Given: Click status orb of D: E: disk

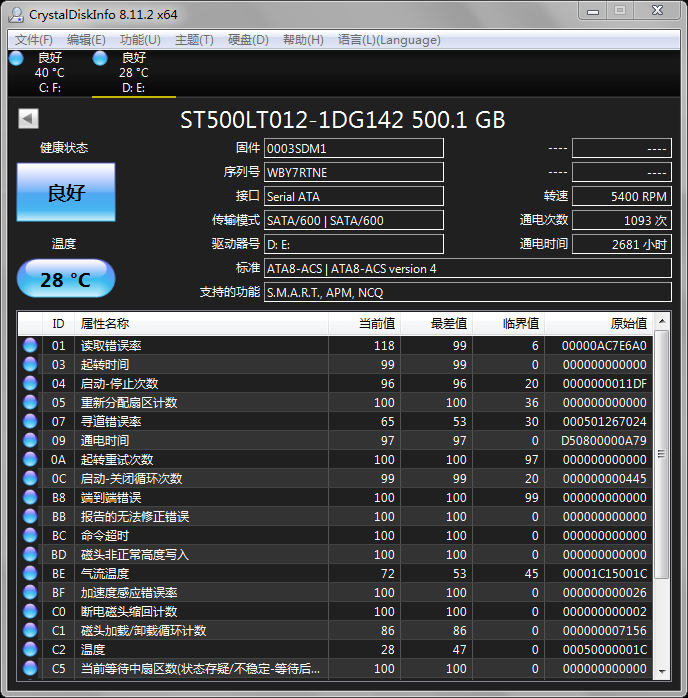Looking at the screenshot, I should click(x=100, y=58).
